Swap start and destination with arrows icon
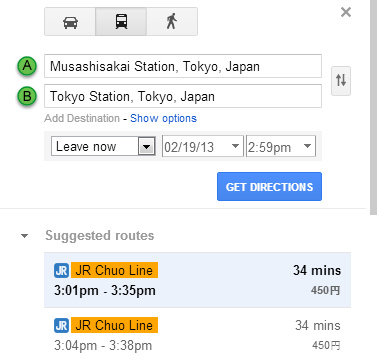Image resolution: width=379 pixels, height=362 pixels. click(x=341, y=81)
